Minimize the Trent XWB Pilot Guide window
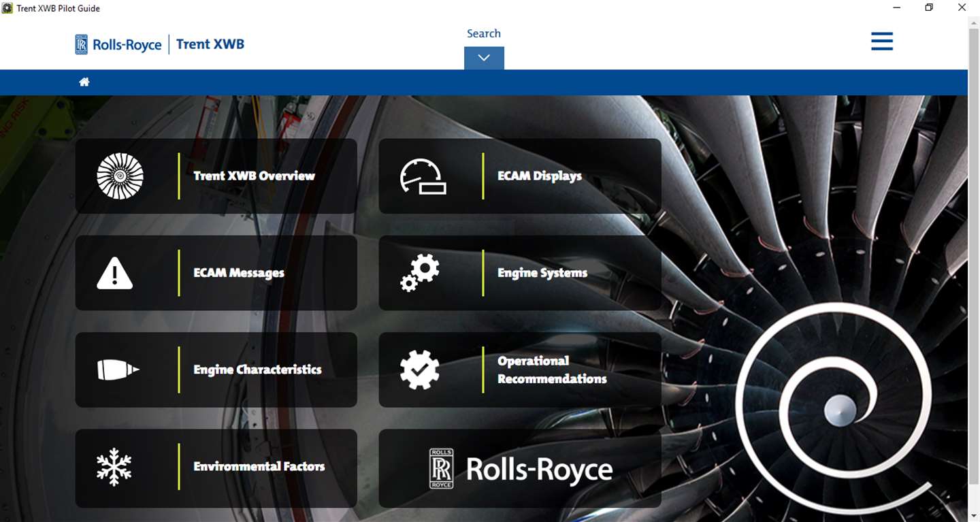980x522 pixels. tap(897, 8)
